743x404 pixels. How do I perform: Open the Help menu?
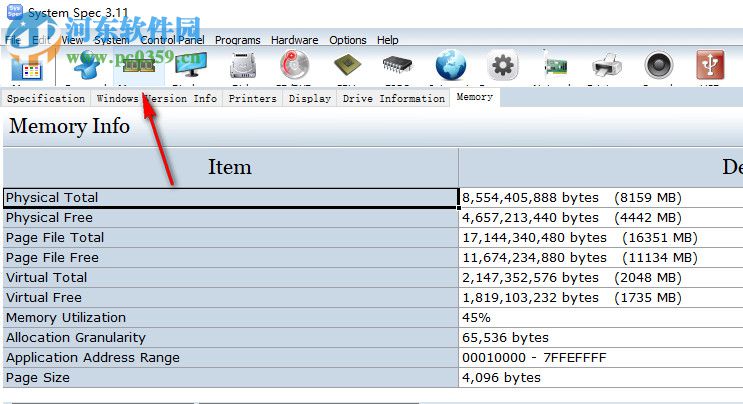(x=388, y=40)
